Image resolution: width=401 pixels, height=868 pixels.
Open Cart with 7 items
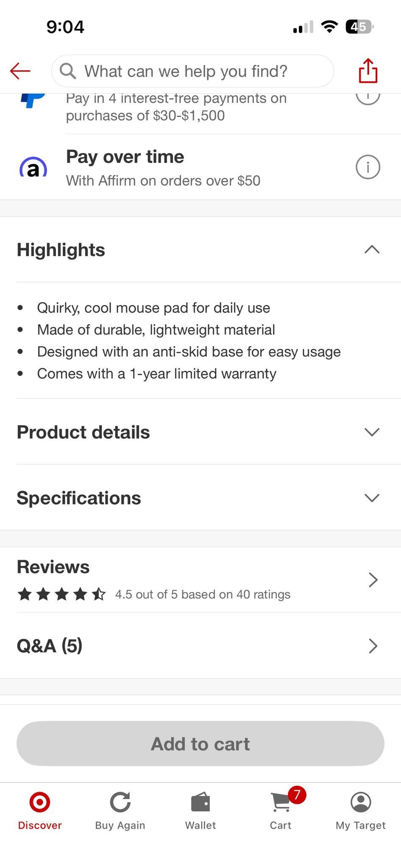pyautogui.click(x=281, y=809)
